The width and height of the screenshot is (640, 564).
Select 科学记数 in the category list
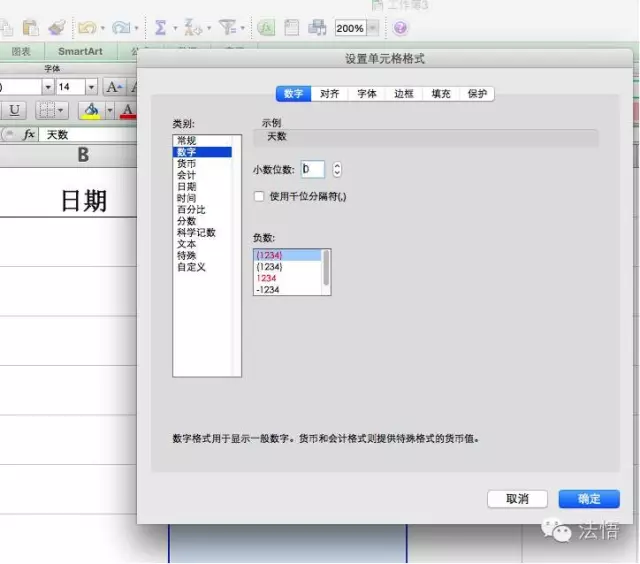point(202,232)
